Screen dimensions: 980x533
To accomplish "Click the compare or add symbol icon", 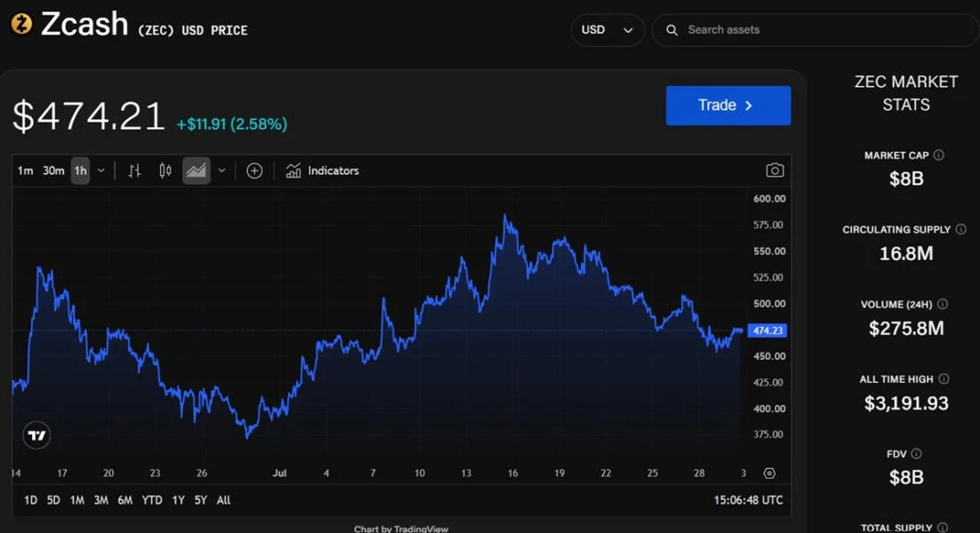I will coord(254,171).
